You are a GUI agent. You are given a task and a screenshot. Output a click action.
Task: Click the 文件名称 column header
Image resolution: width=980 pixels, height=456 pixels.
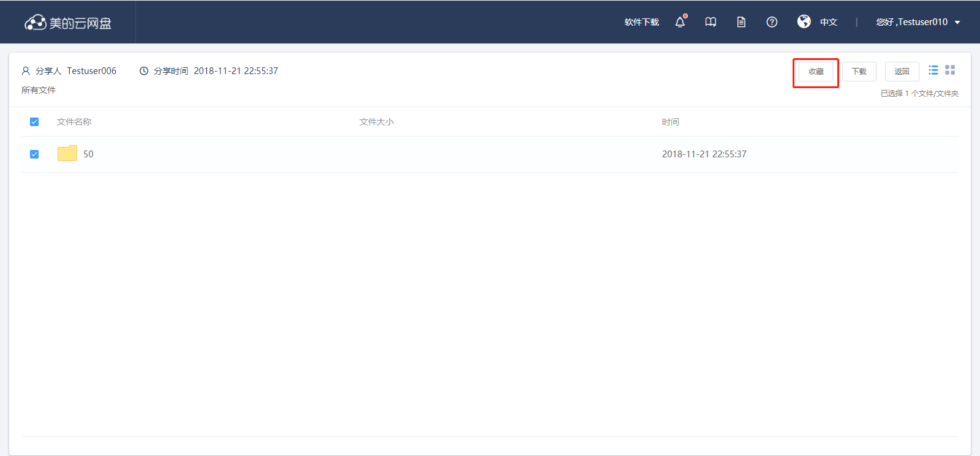(74, 122)
